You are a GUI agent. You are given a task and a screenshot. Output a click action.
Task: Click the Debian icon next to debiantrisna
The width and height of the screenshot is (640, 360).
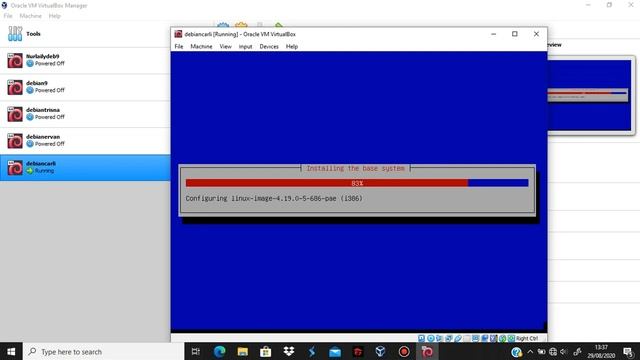pos(15,114)
